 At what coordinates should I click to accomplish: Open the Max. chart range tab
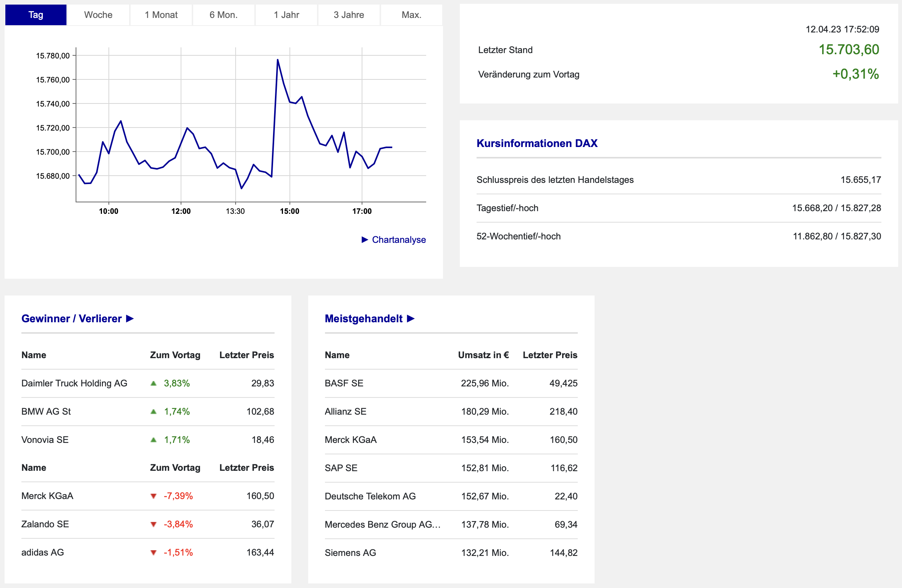(x=411, y=15)
